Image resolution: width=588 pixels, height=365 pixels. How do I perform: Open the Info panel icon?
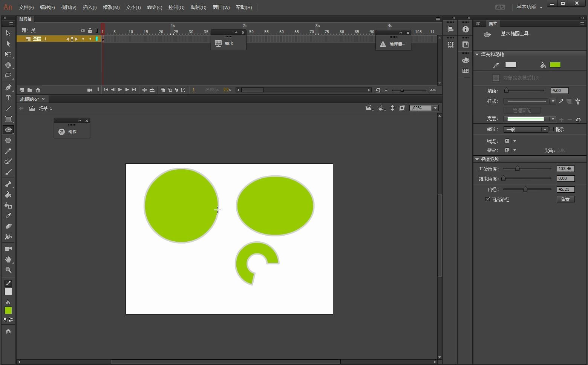click(x=465, y=29)
